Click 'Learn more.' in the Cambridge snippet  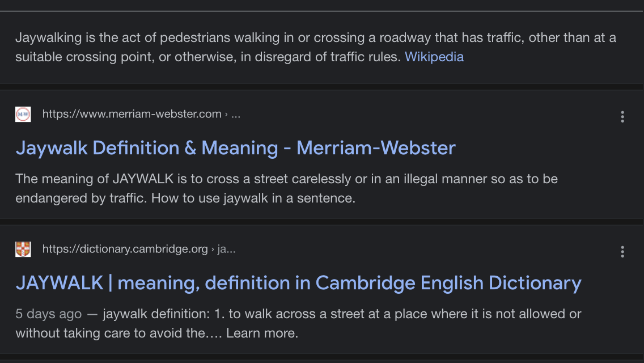(x=262, y=333)
